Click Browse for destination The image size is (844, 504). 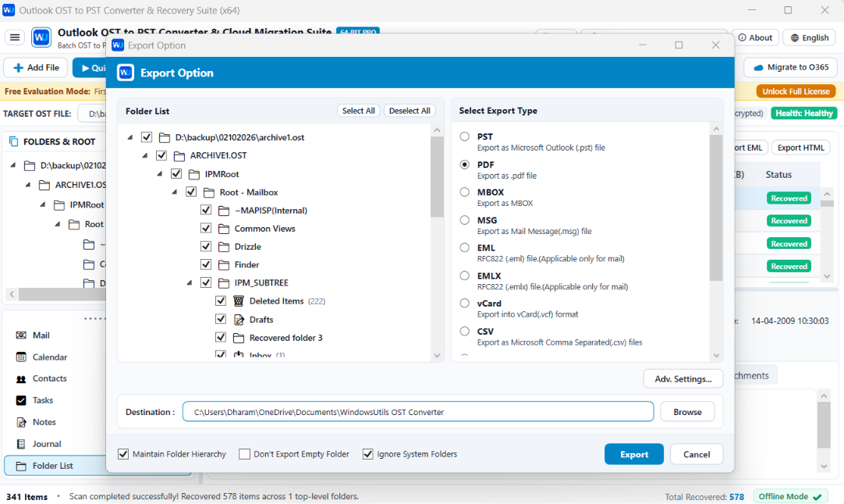[687, 412]
